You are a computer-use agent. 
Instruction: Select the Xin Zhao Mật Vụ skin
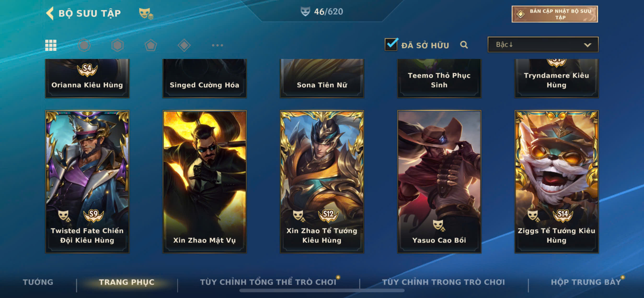click(x=205, y=182)
